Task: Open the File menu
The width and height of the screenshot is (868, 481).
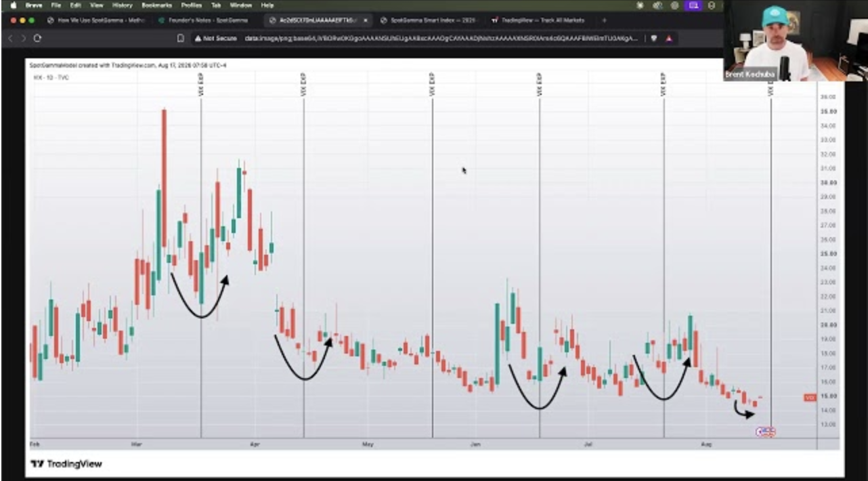Action: (x=57, y=5)
